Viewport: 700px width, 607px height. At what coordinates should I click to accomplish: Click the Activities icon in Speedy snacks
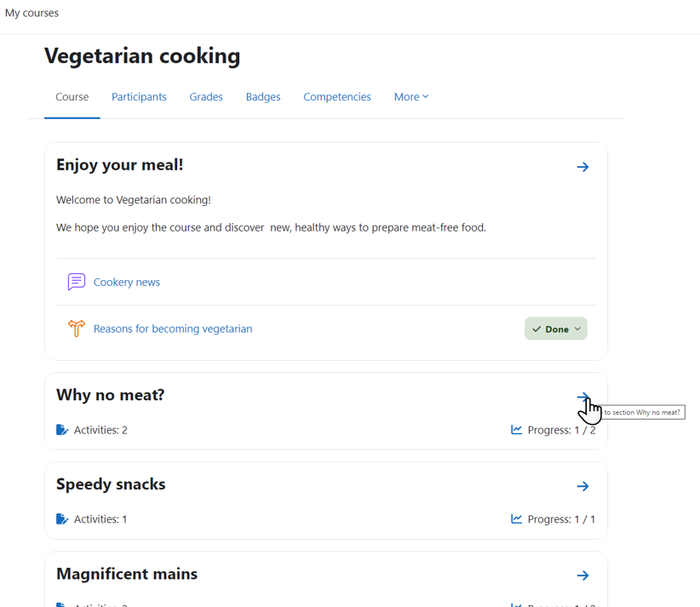coord(62,519)
